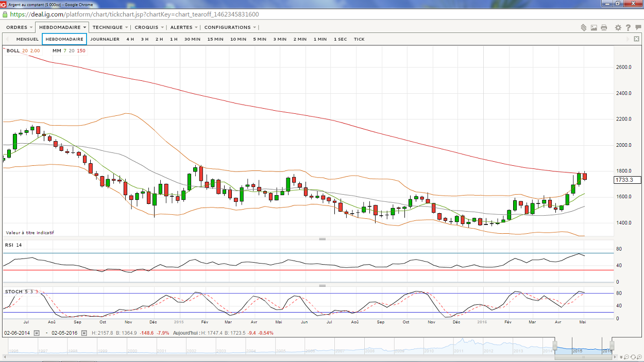Viewport: 644px width, 362px height.
Task: Print the chart with printer icon
Action: coord(604,27)
